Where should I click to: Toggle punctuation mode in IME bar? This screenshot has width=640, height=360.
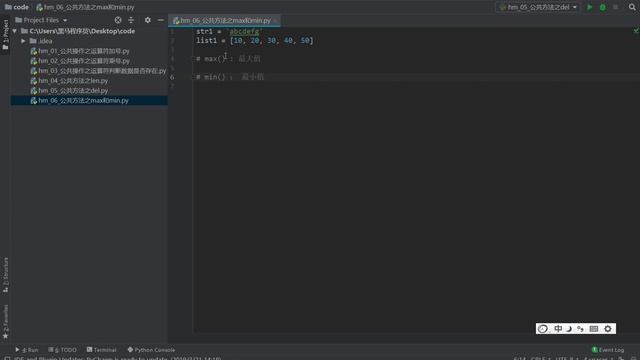click(x=580, y=329)
